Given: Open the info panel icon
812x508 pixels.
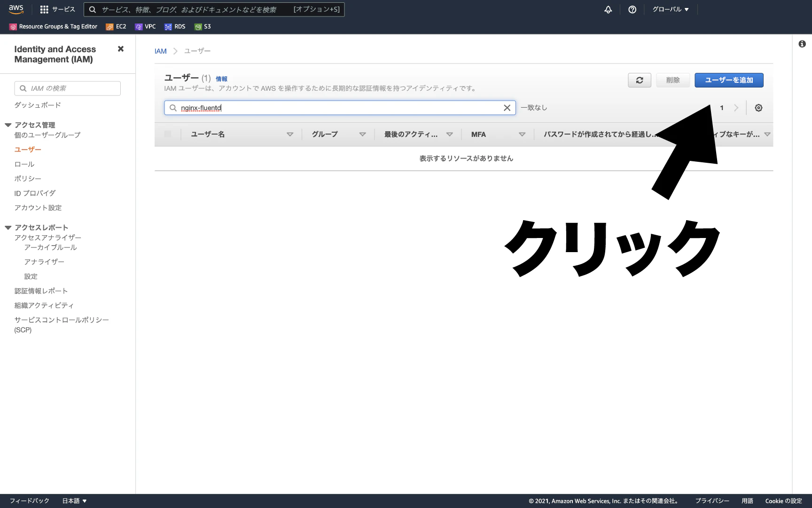Looking at the screenshot, I should [802, 44].
